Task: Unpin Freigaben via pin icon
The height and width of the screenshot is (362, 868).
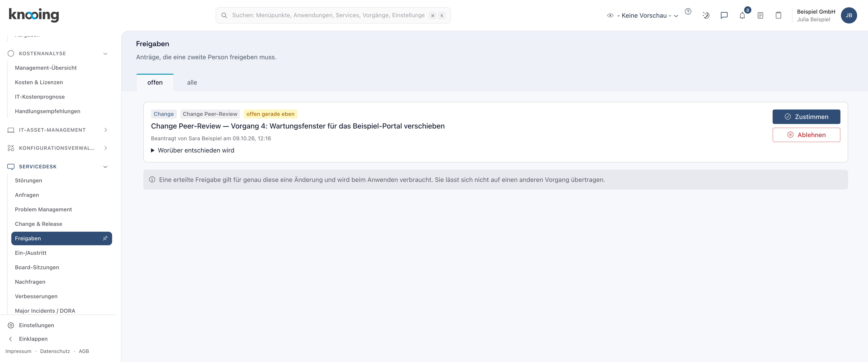Action: pos(105,238)
